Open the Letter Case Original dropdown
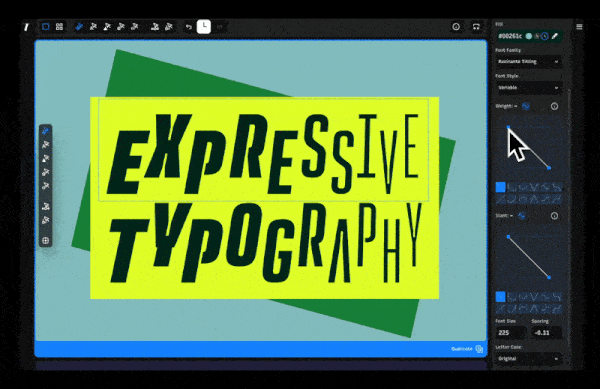Viewport: 600px width, 389px height. [x=528, y=359]
